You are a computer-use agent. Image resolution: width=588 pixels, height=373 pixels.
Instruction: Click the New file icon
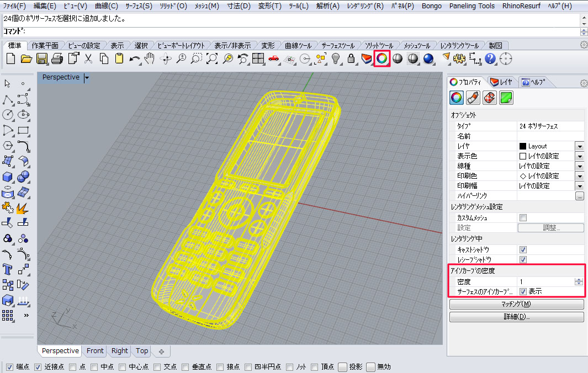coord(11,59)
